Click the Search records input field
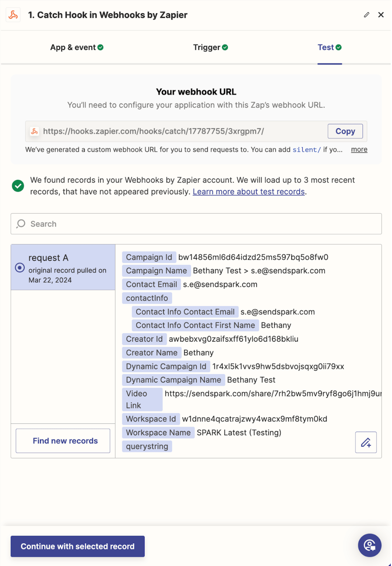Viewport: 392px width, 566px height. tap(196, 224)
